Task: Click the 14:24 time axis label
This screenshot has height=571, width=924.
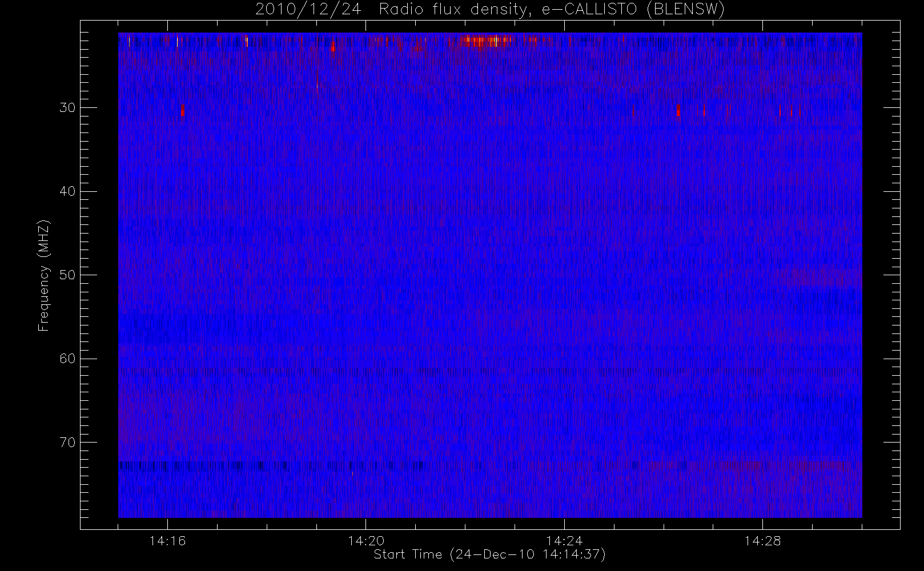Action: click(564, 540)
